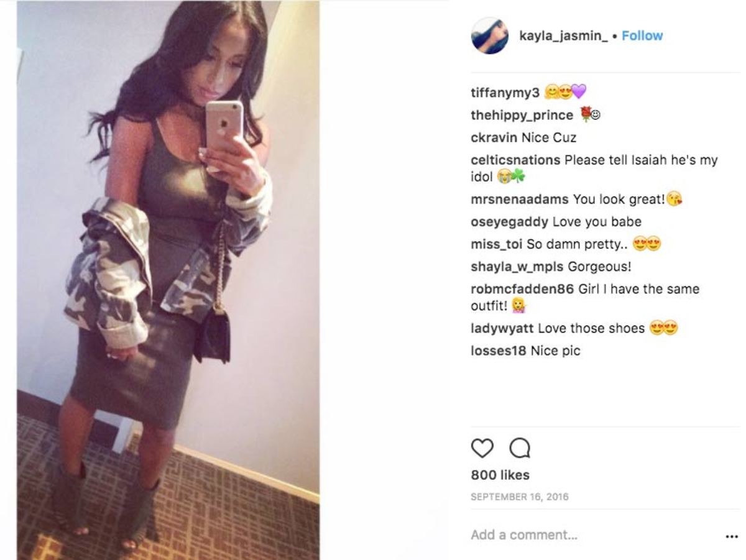Screen dimensions: 746x560
Task: Follow the kayla_jasmin_ account
Action: [642, 35]
